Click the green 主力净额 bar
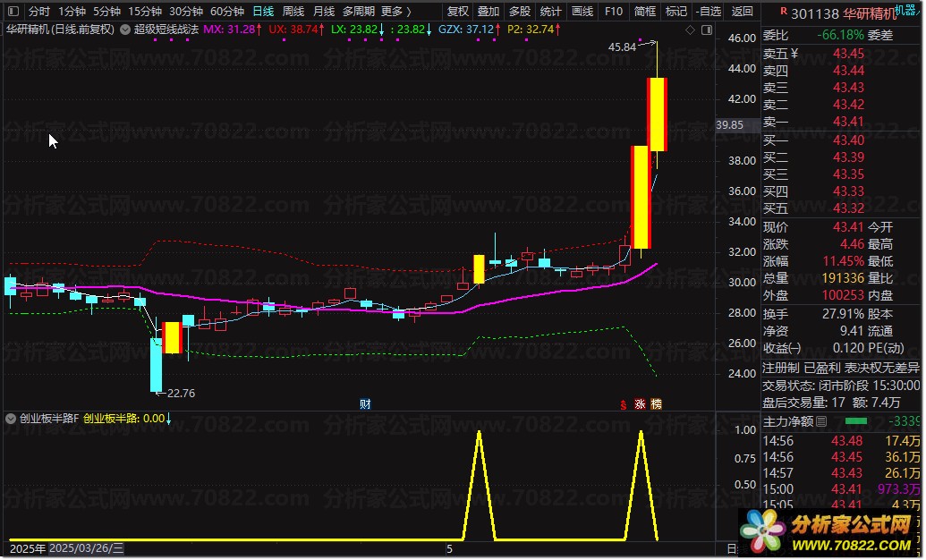 pyautogui.click(x=855, y=421)
